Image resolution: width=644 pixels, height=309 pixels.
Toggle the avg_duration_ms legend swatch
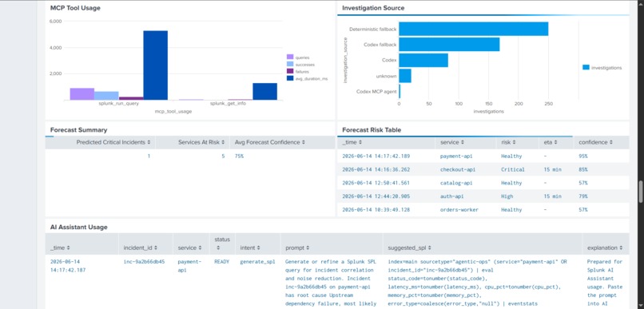[x=290, y=78]
